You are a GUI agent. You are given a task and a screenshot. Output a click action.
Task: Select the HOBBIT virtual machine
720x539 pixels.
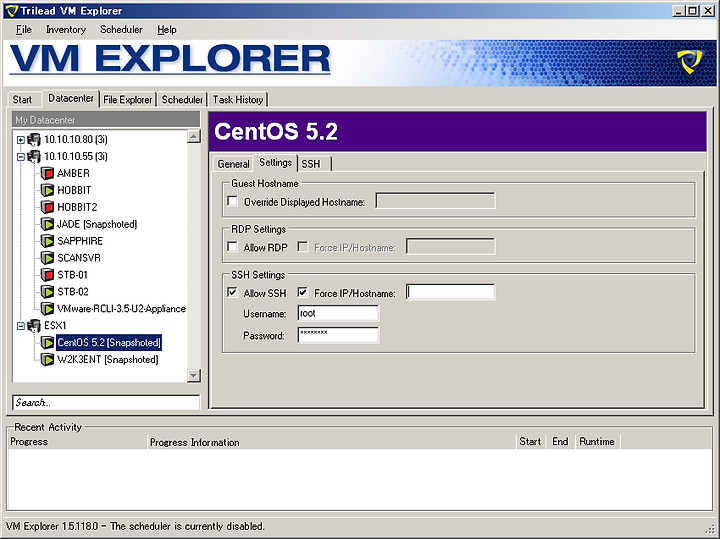click(74, 191)
